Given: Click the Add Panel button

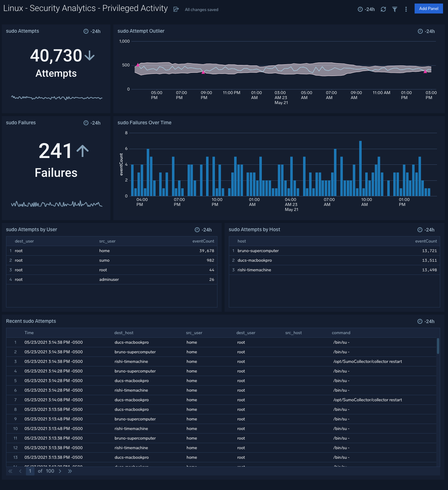Looking at the screenshot, I should 428,9.
